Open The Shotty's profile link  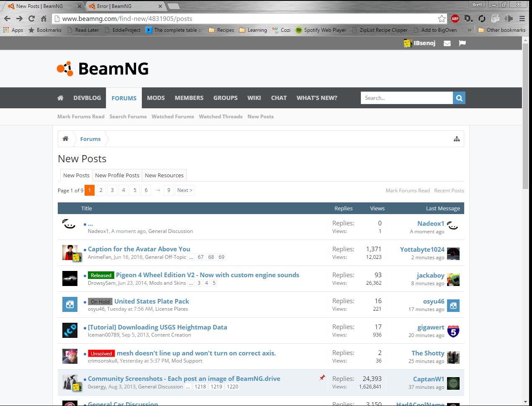(428, 353)
